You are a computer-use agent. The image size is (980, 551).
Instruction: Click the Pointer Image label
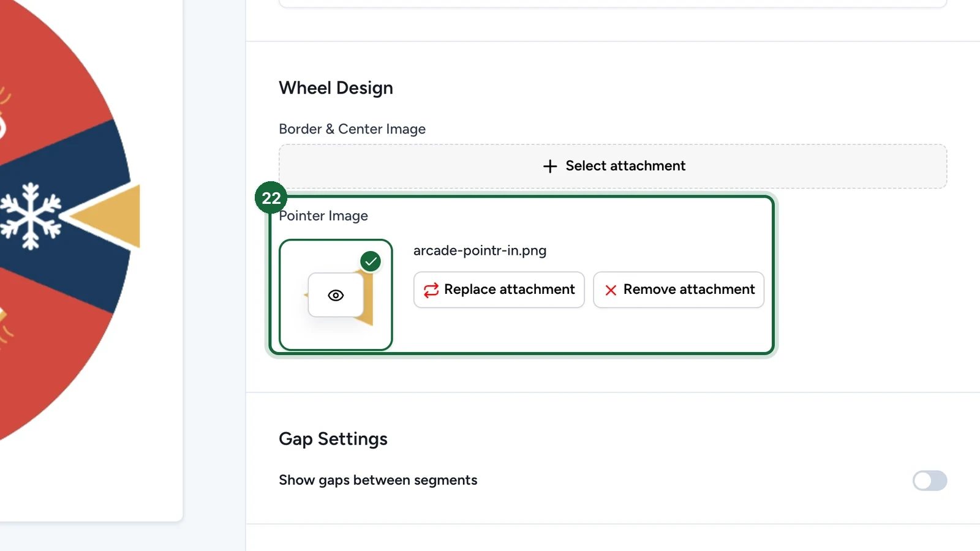click(x=323, y=216)
